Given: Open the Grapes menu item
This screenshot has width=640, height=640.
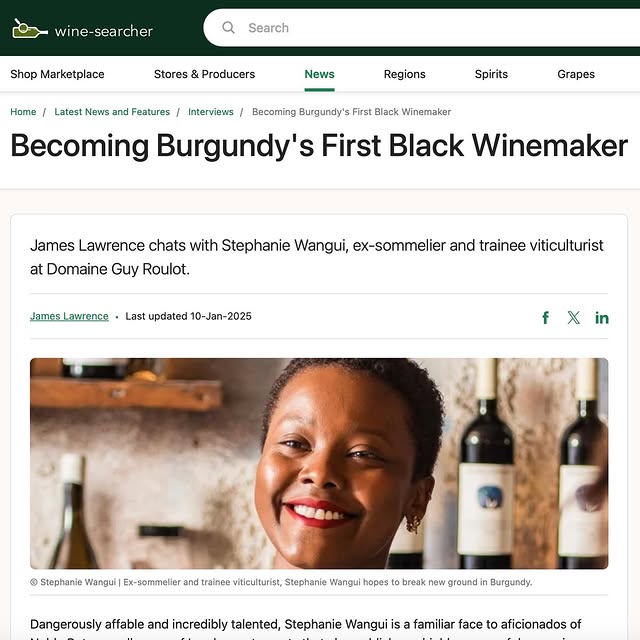Looking at the screenshot, I should point(576,74).
